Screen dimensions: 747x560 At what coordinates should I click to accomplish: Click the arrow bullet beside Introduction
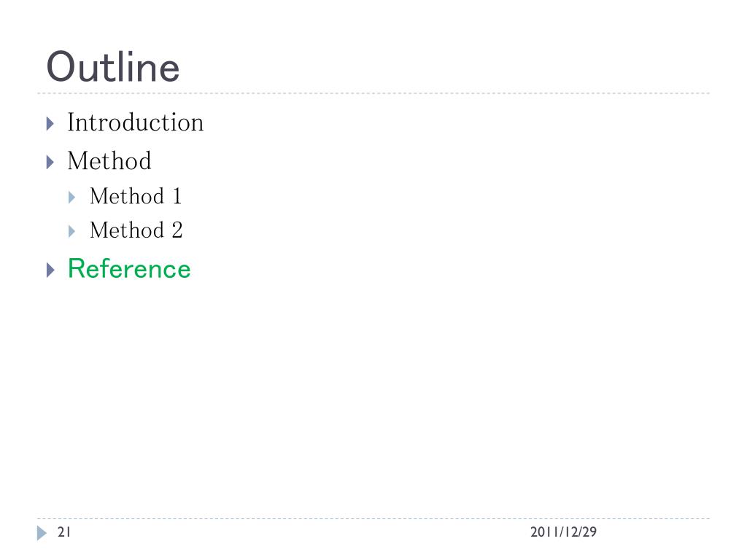pyautogui.click(x=50, y=124)
